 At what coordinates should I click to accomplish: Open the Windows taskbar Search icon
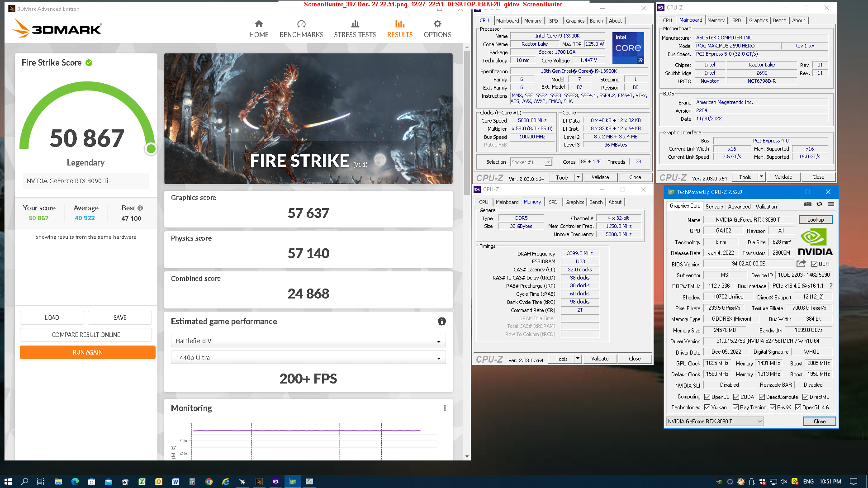pyautogui.click(x=24, y=482)
